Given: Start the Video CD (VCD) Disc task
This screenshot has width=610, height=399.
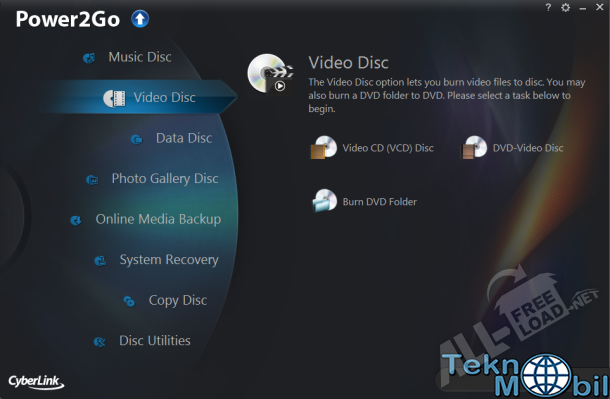Looking at the screenshot, I should click(372, 148).
